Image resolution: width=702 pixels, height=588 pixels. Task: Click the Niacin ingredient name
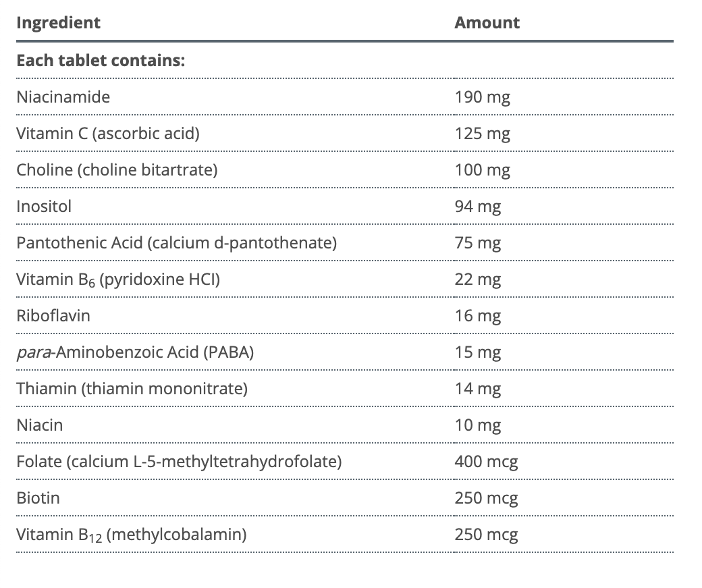coord(40,425)
